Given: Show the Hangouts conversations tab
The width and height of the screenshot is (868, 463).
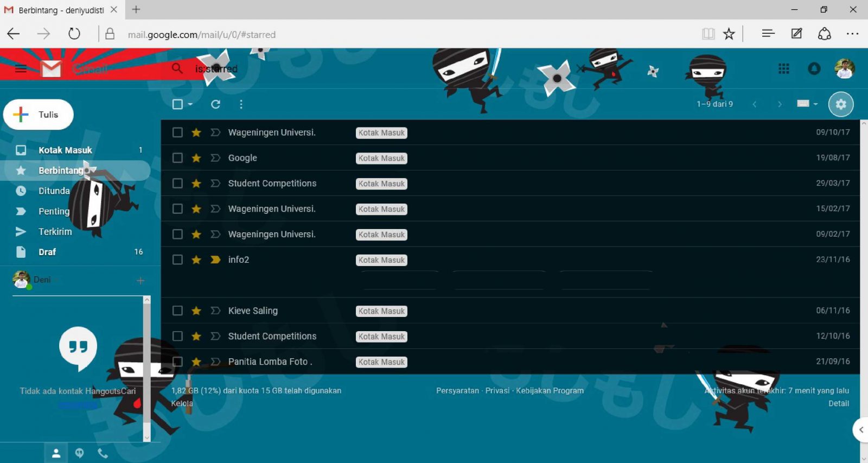Looking at the screenshot, I should (79, 453).
